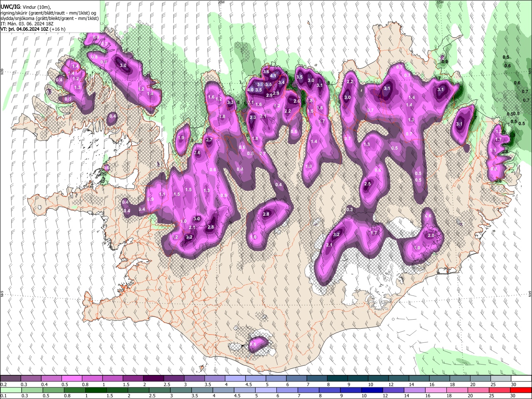Image resolution: width=532 pixels, height=399 pixels.
Task: Pick the deep blue lower legend swatch between 10 and 12
Action: click(x=372, y=390)
